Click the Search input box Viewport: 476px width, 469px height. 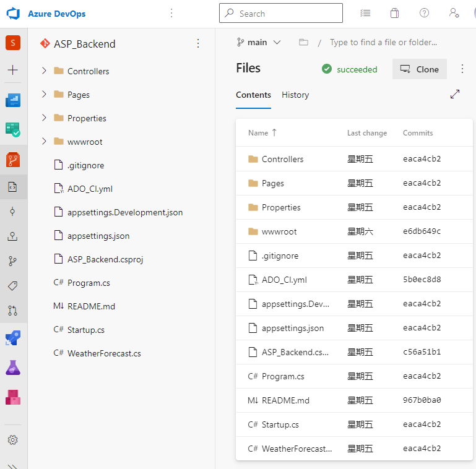[281, 13]
